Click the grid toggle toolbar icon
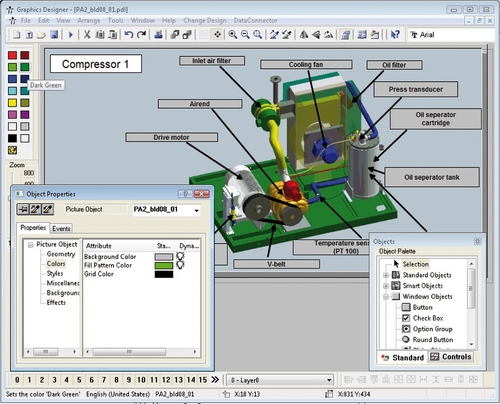The image size is (500, 404). [204, 35]
